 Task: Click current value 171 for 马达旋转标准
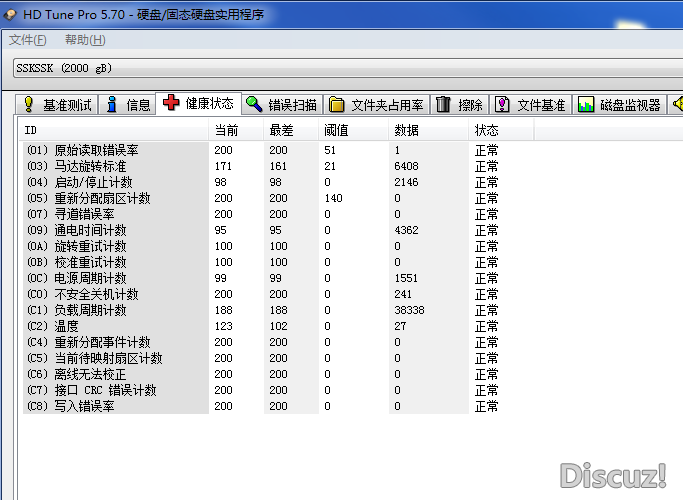click(x=223, y=166)
